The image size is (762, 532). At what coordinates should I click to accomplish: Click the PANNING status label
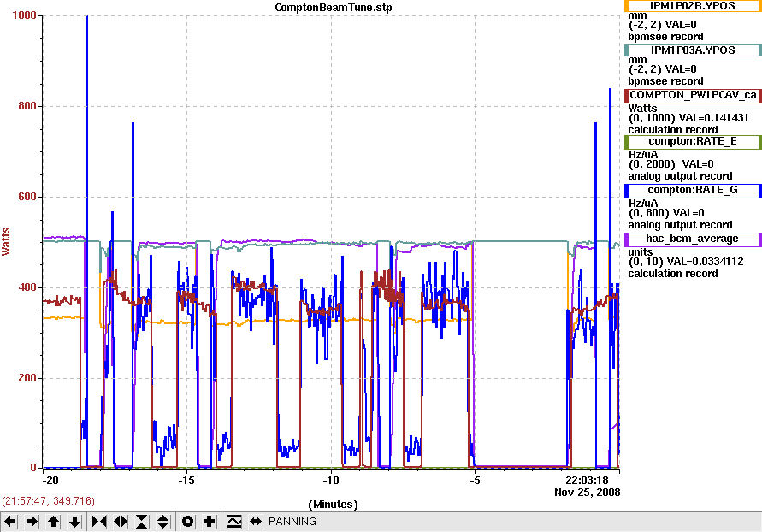(x=292, y=522)
